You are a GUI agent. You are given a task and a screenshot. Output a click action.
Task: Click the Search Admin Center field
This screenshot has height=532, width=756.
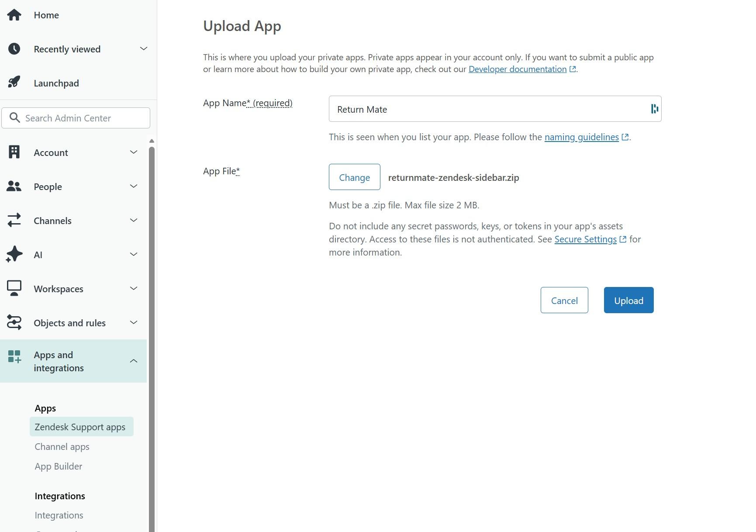[x=76, y=118]
